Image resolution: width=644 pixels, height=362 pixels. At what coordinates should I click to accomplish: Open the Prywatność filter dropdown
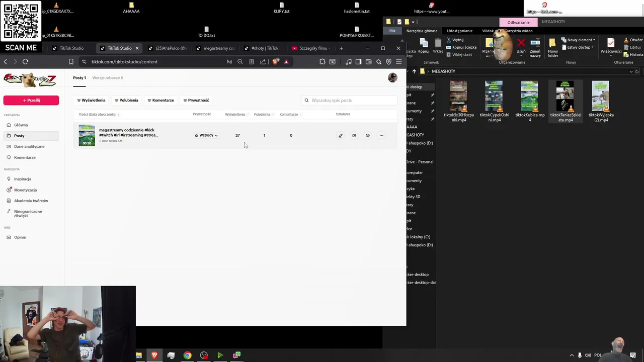coord(196,100)
